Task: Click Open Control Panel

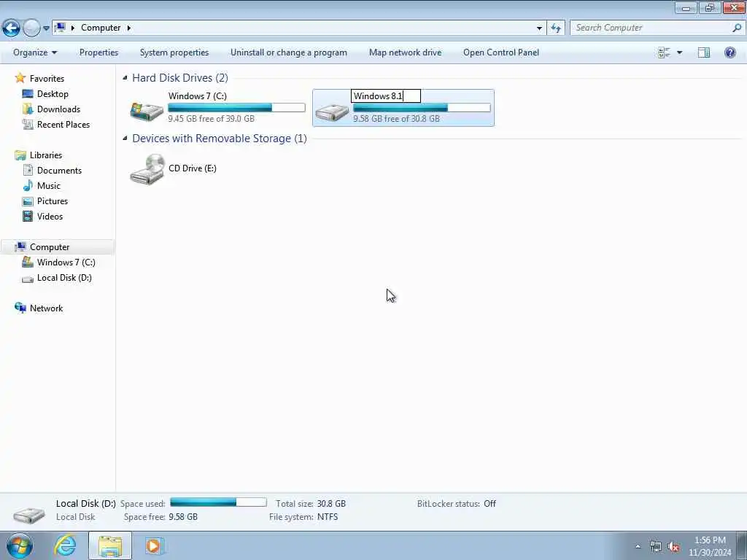Action: click(x=500, y=52)
